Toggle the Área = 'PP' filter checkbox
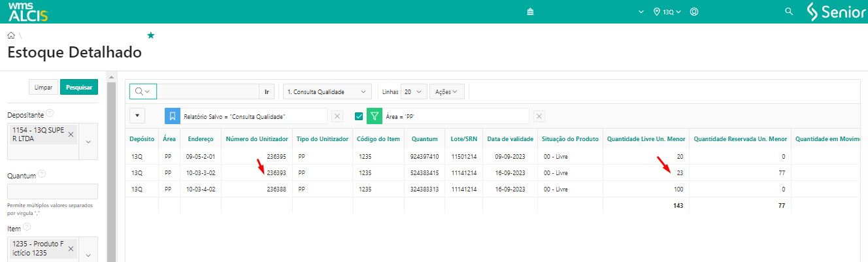This screenshot has height=262, width=868. tap(358, 116)
